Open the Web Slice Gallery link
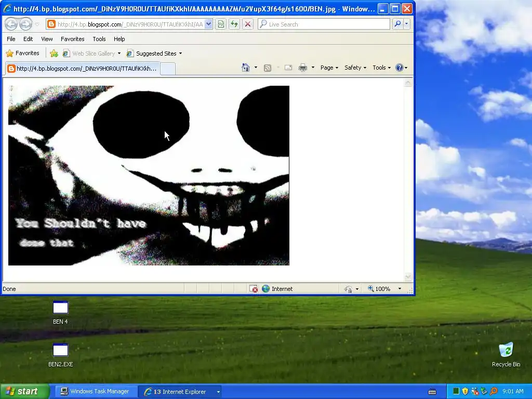This screenshot has width=532, height=399. (x=89, y=54)
